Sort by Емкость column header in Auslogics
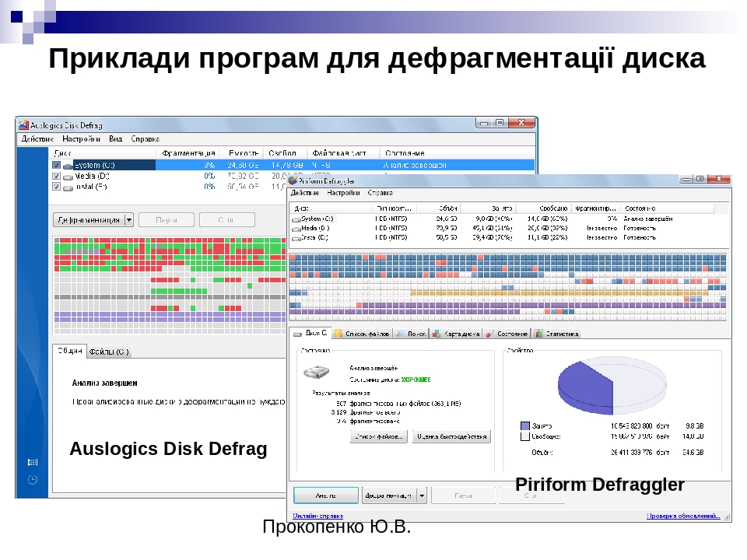 tap(243, 153)
